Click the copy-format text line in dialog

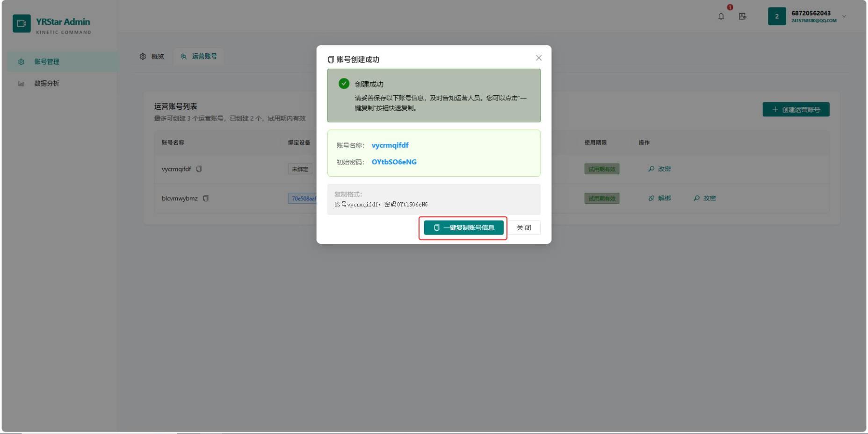coord(381,205)
